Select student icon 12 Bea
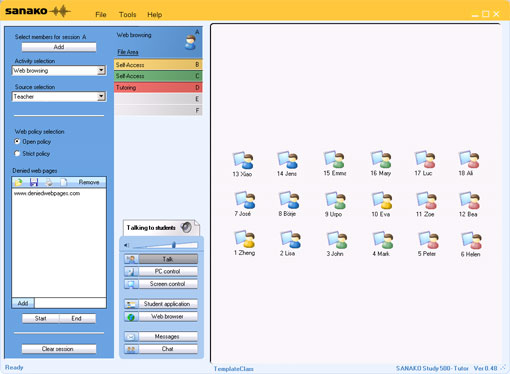This screenshot has width=510, height=374. 470,201
